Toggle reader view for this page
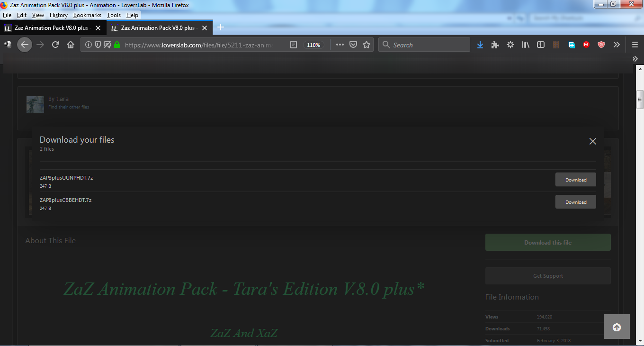644x346 pixels. pyautogui.click(x=294, y=45)
